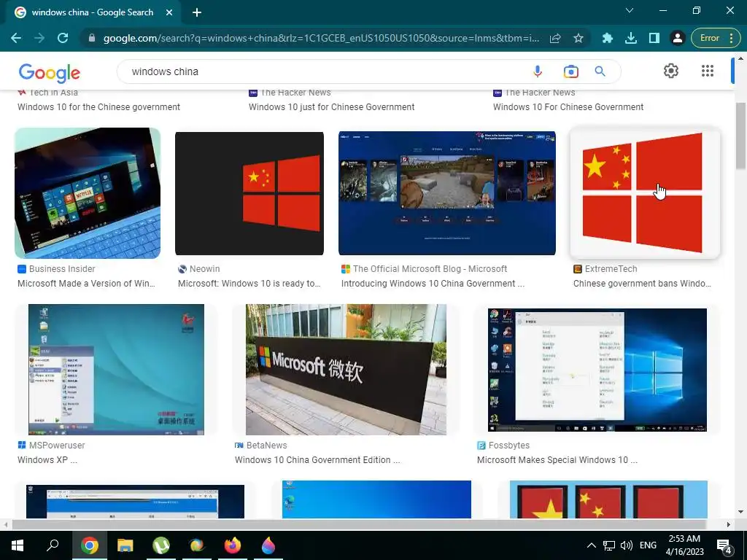Click the browser forward arrow

click(x=39, y=38)
